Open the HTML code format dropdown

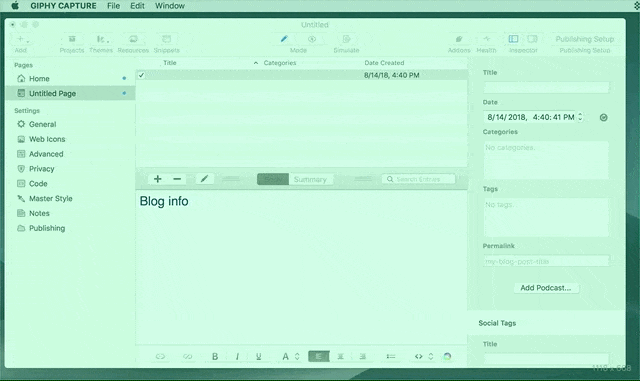coord(424,356)
